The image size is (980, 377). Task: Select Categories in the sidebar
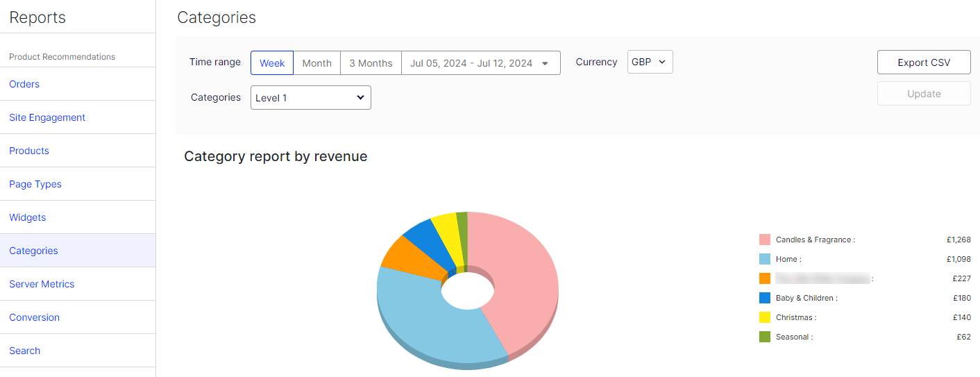(x=33, y=251)
